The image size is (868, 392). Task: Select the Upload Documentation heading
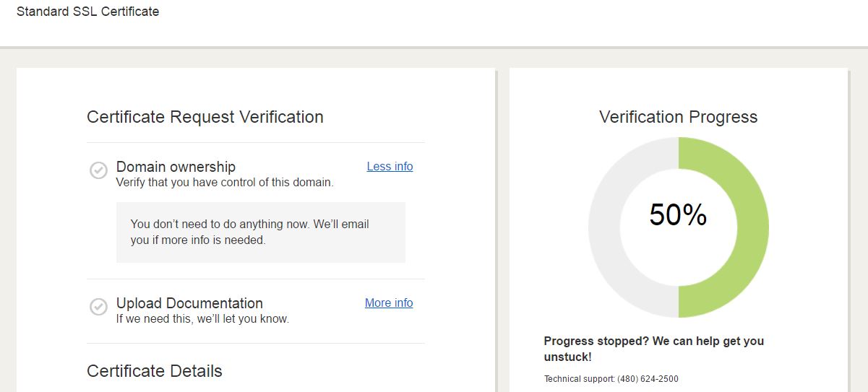pos(189,303)
